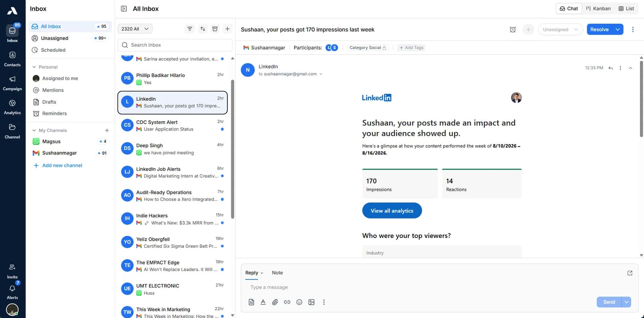Expand reply editor to popout window
The height and width of the screenshot is (318, 644).
point(630,273)
